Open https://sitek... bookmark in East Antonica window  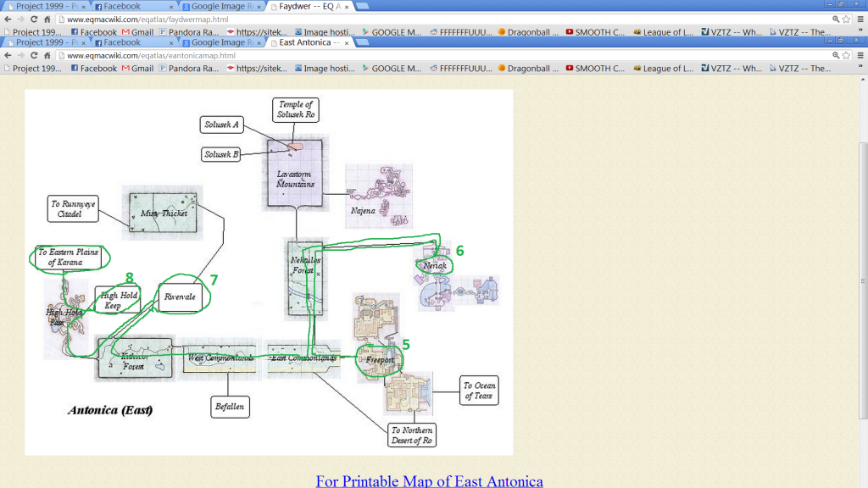click(x=257, y=69)
